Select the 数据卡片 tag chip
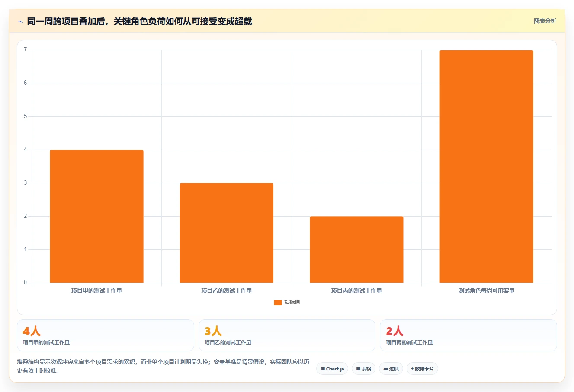 pyautogui.click(x=422, y=369)
